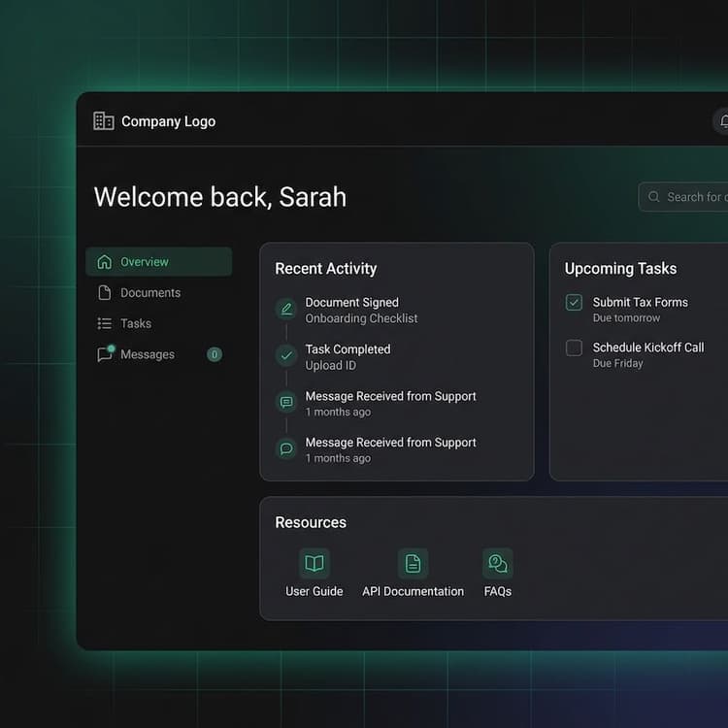The image size is (728, 728).
Task: Open Messages from the sidebar
Action: (147, 355)
